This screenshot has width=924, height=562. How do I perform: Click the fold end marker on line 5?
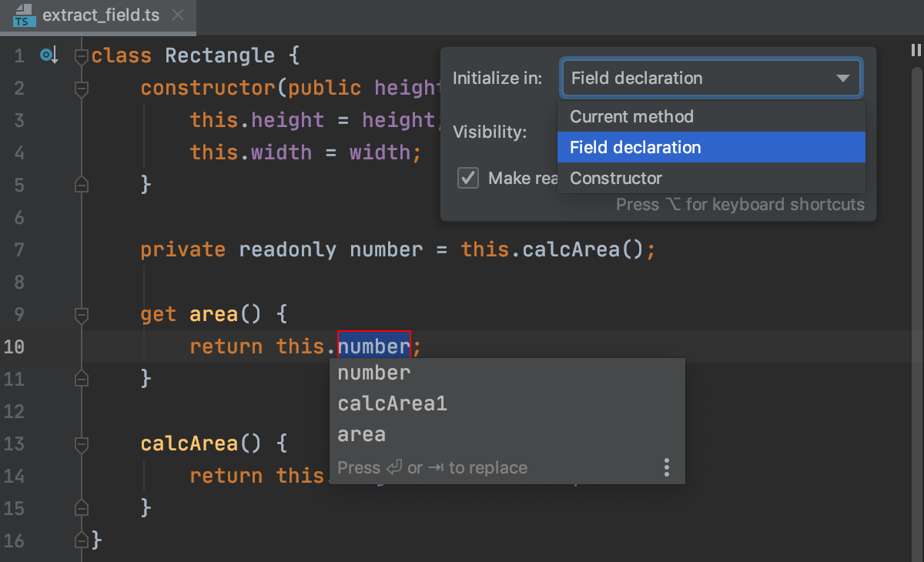81,185
